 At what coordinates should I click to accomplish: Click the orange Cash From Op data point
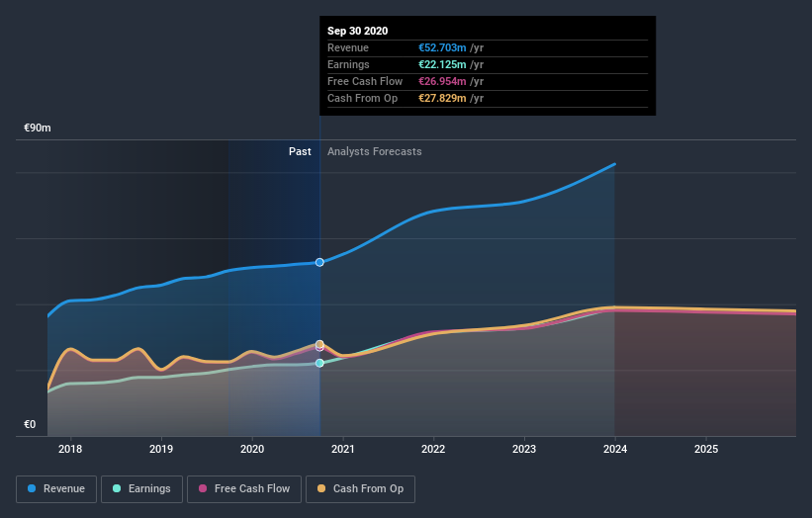click(319, 344)
